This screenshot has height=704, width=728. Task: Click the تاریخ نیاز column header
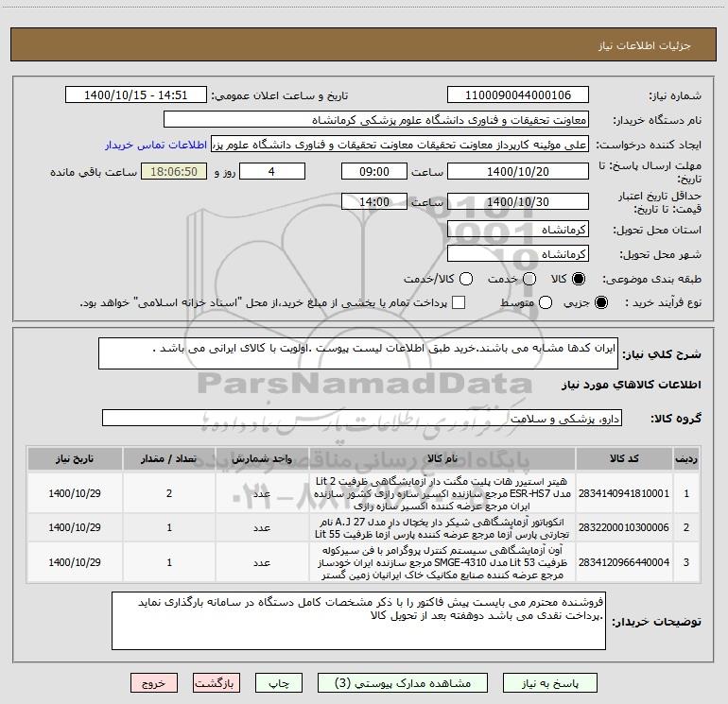[75, 459]
